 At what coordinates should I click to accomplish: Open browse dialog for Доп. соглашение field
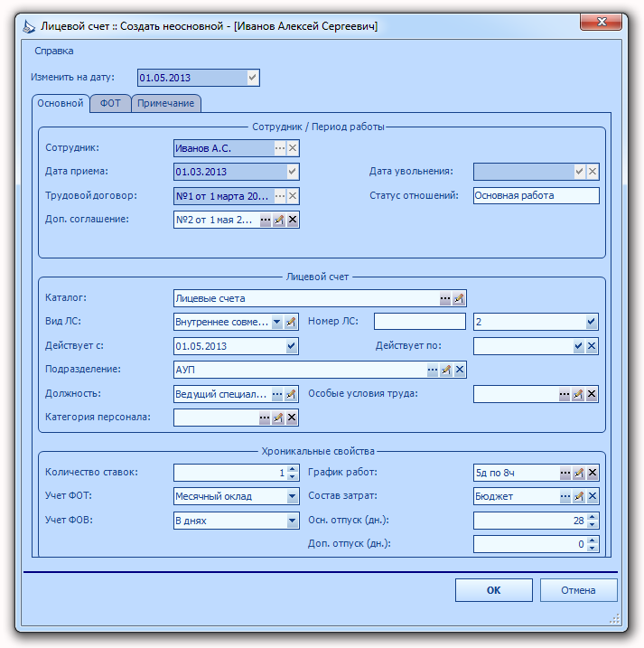pyautogui.click(x=266, y=220)
